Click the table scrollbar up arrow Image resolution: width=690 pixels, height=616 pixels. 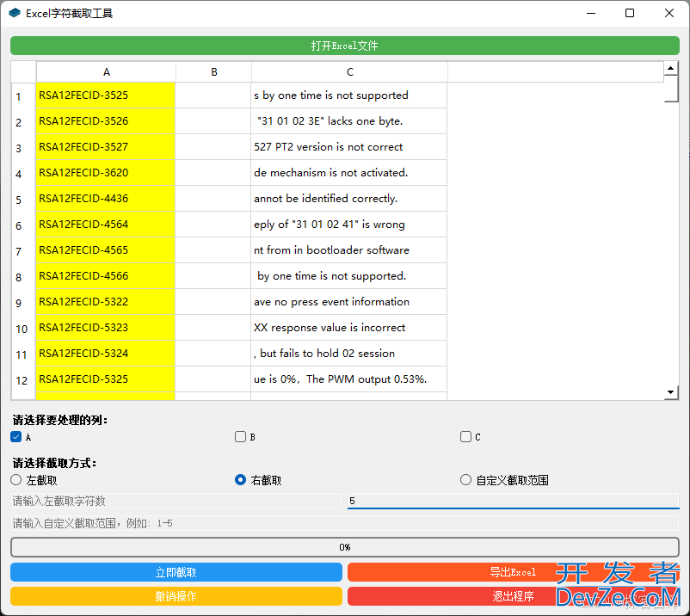670,68
